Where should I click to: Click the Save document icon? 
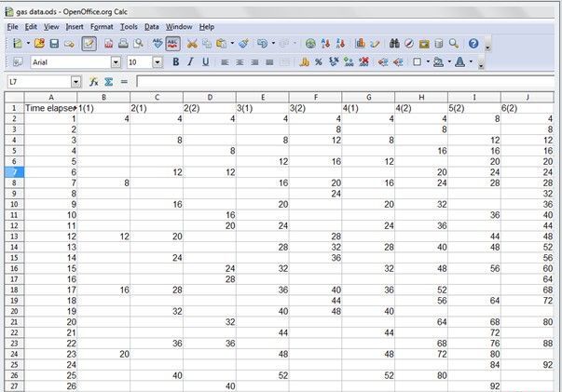click(54, 44)
